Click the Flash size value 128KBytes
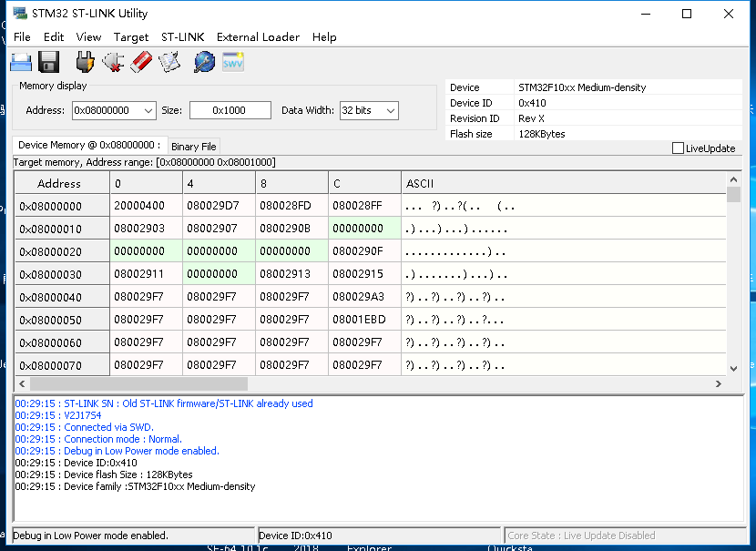Screen dimensions: 756x551 pyautogui.click(x=541, y=134)
